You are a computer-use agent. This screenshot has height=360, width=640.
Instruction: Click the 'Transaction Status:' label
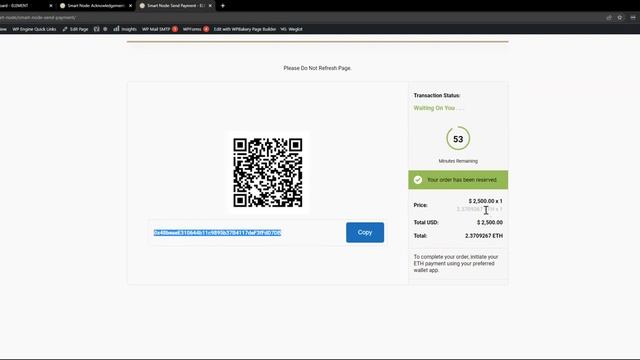pyautogui.click(x=437, y=95)
